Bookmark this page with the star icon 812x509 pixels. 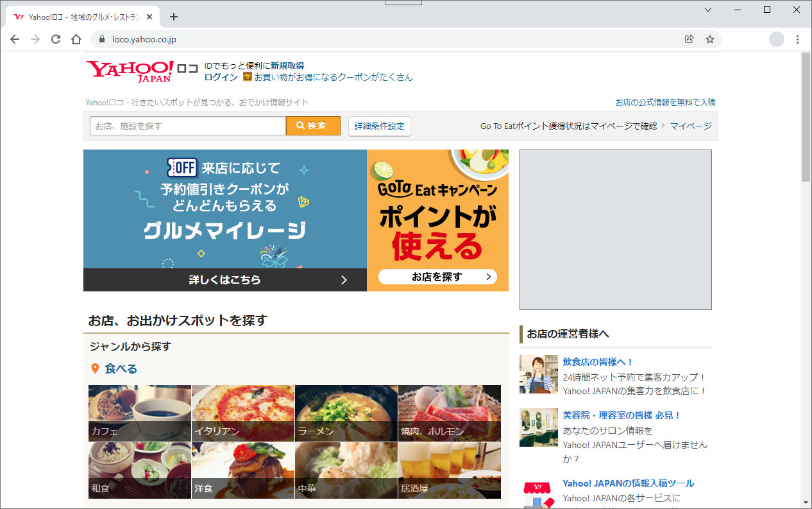click(x=710, y=39)
